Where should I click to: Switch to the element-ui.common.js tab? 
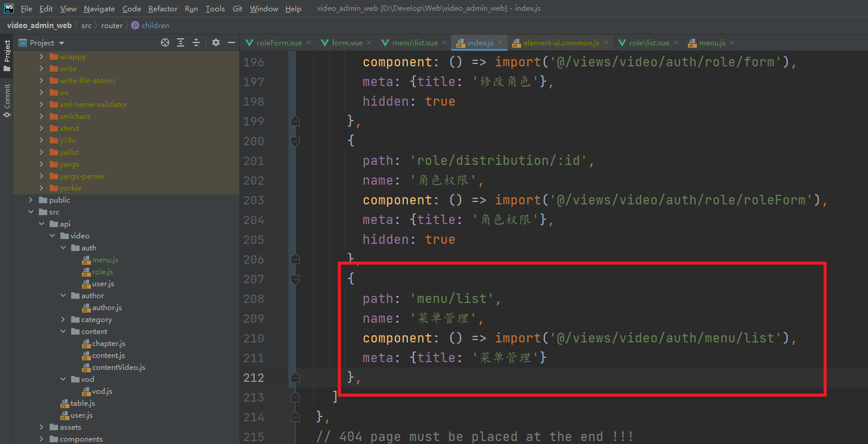[561, 42]
